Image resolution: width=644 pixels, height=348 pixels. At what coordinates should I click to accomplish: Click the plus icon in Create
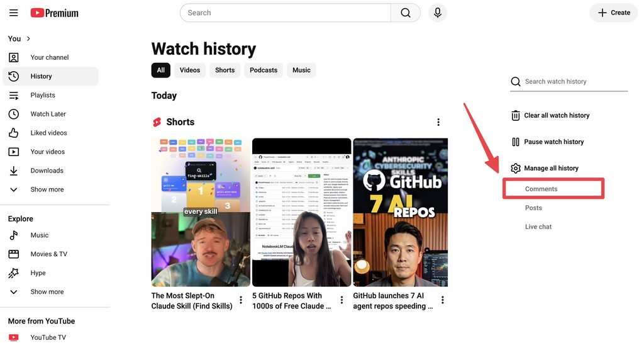[x=602, y=13]
